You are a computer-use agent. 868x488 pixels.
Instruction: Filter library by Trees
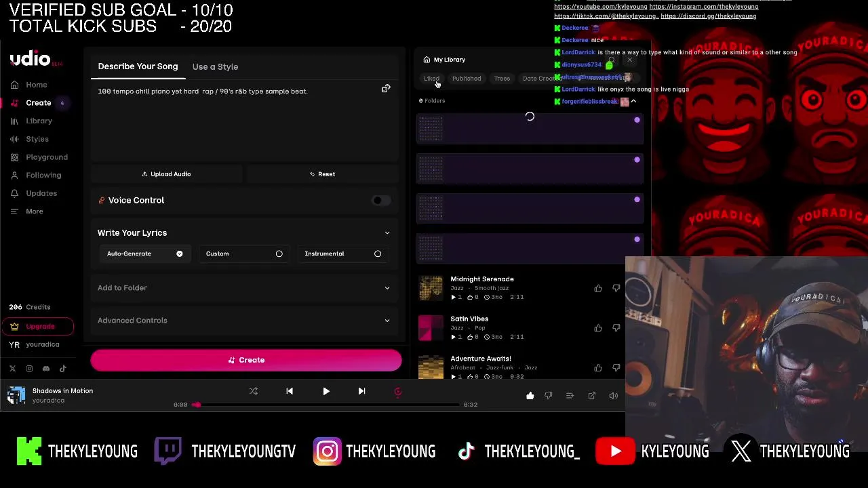(502, 79)
